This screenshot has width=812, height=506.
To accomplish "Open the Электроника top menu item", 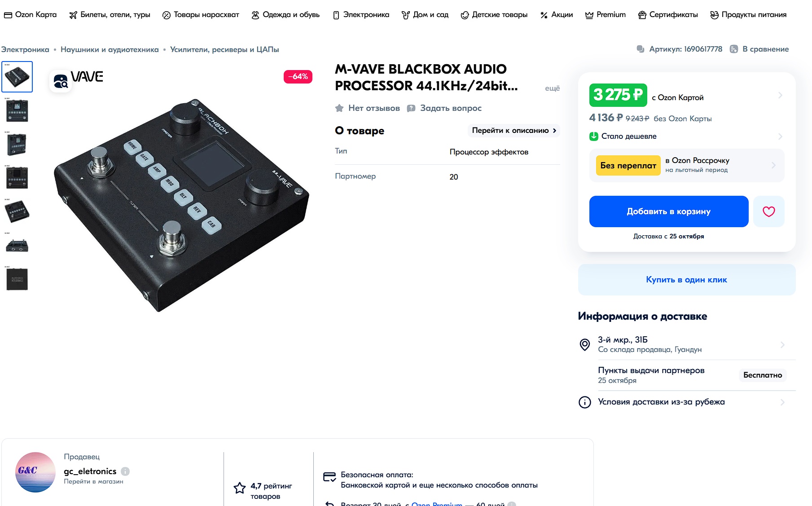I will pos(361,15).
